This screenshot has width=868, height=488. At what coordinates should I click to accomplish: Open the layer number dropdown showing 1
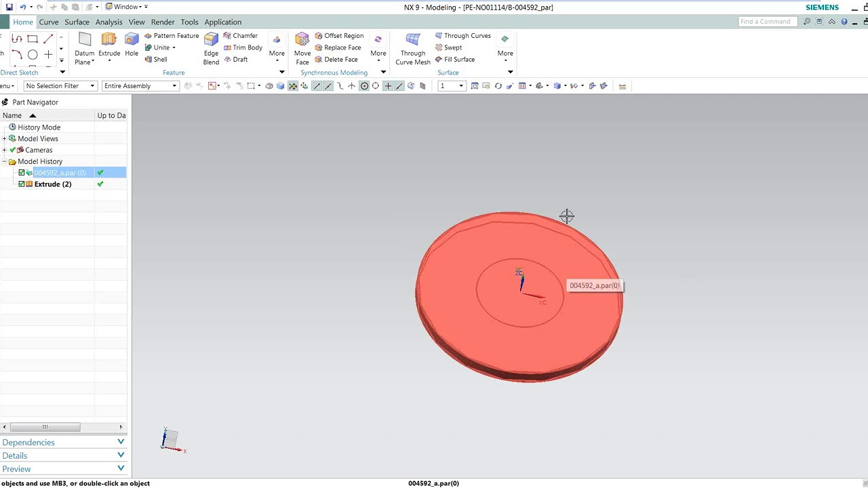(x=452, y=86)
